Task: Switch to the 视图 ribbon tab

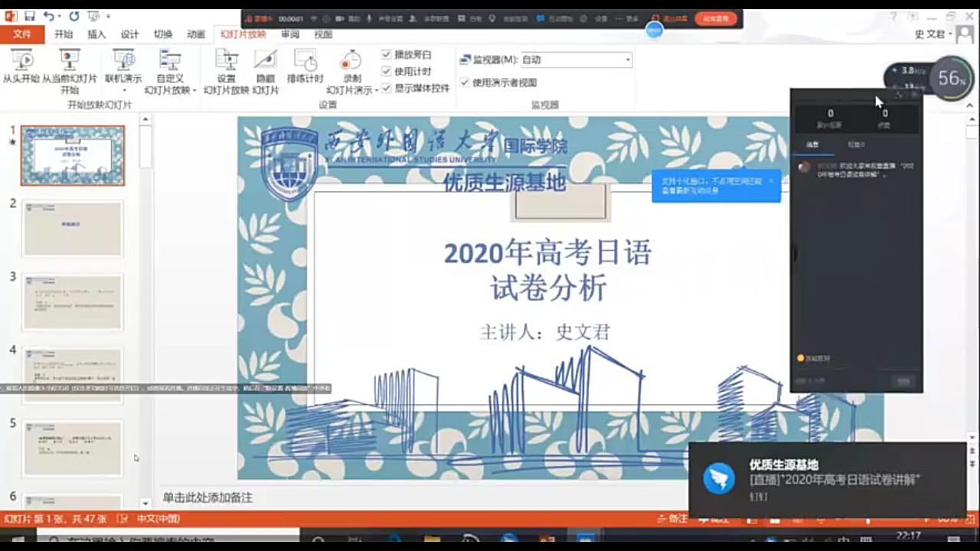Action: 323,34
